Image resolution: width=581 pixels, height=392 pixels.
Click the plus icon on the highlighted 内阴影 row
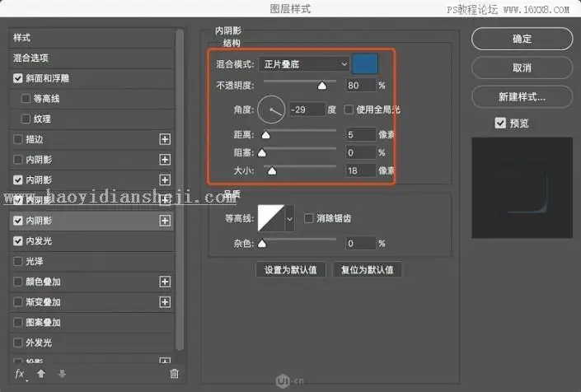click(x=165, y=221)
